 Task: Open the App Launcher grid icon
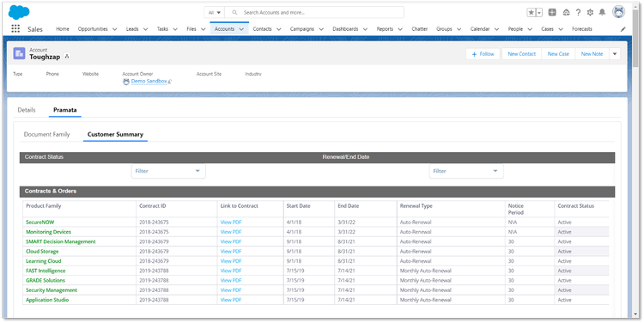(15, 28)
